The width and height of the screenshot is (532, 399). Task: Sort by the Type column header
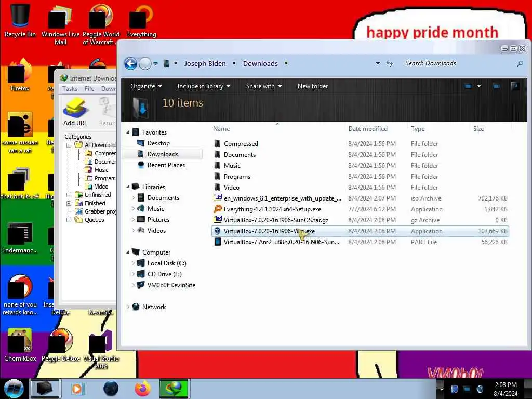418,129
